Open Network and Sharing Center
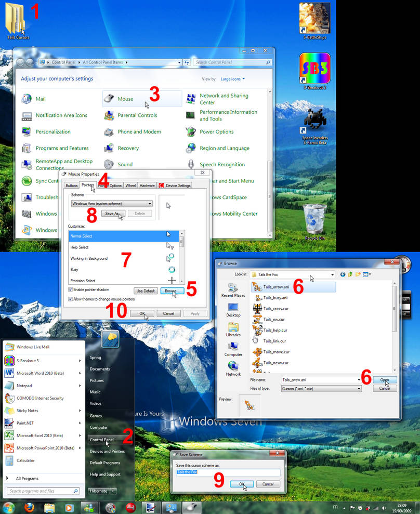Image resolution: width=420 pixels, height=514 pixels. (218, 99)
